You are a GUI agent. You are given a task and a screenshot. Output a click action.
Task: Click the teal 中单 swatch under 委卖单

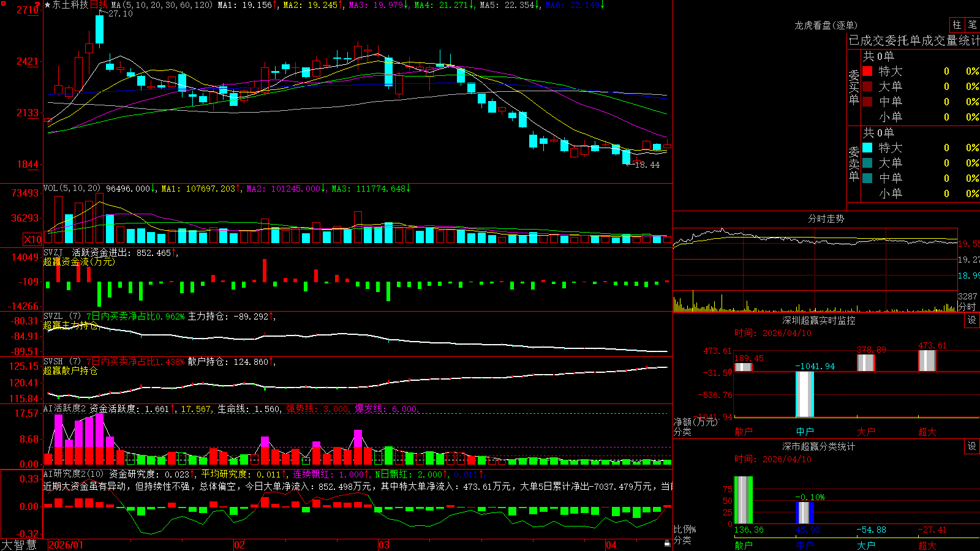pos(867,178)
